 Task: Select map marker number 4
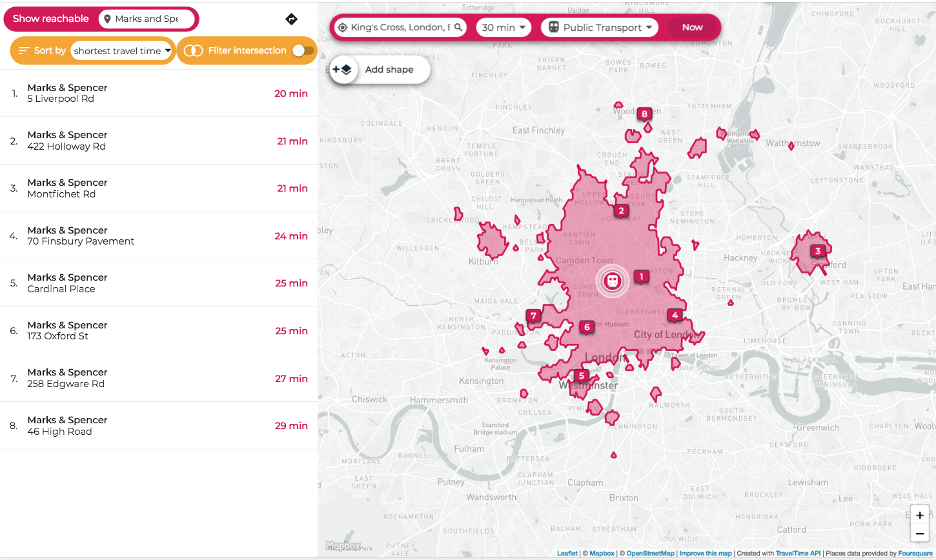[x=675, y=315]
